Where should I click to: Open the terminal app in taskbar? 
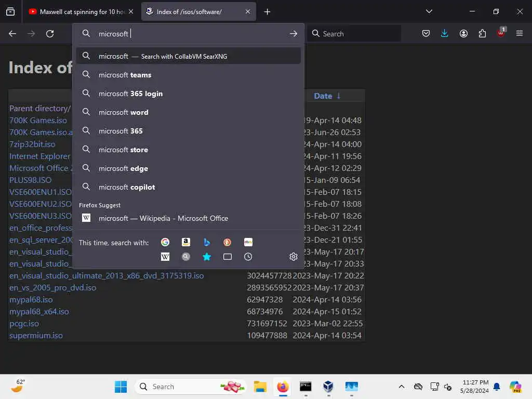[x=305, y=387]
